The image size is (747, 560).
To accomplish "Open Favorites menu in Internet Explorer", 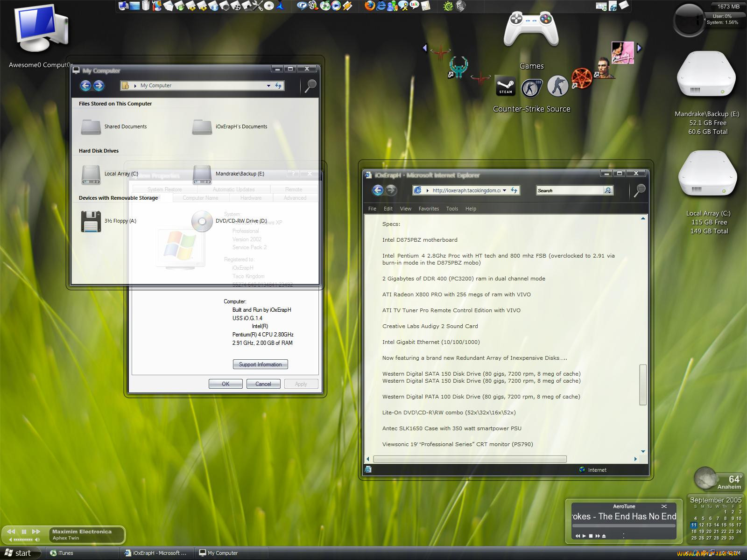I will [429, 209].
